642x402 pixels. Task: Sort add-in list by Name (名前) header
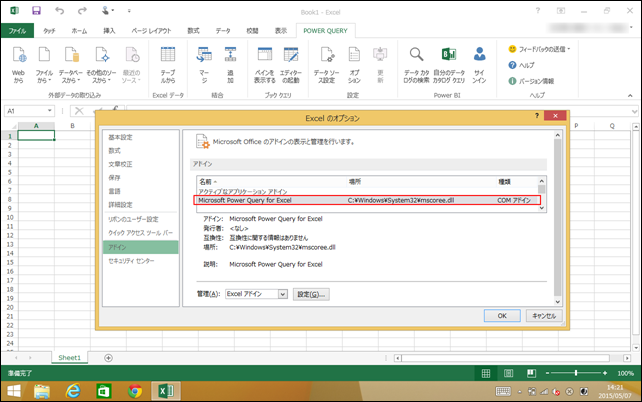tap(271, 182)
